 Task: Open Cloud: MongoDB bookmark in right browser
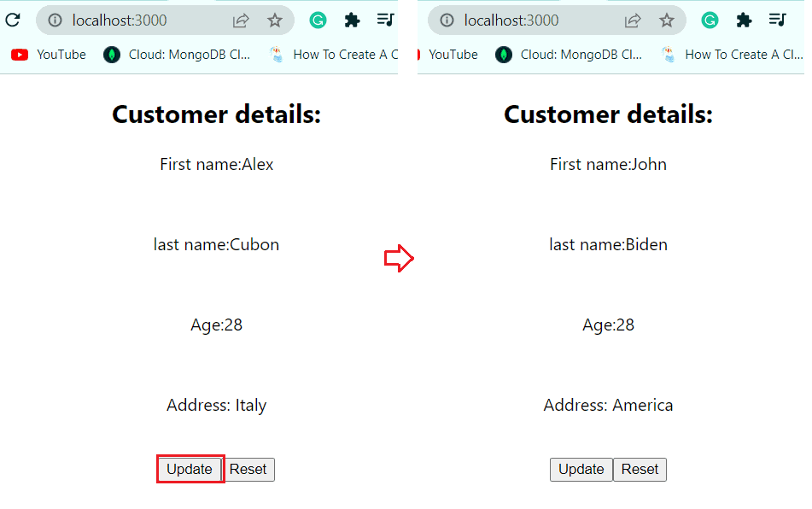point(569,55)
